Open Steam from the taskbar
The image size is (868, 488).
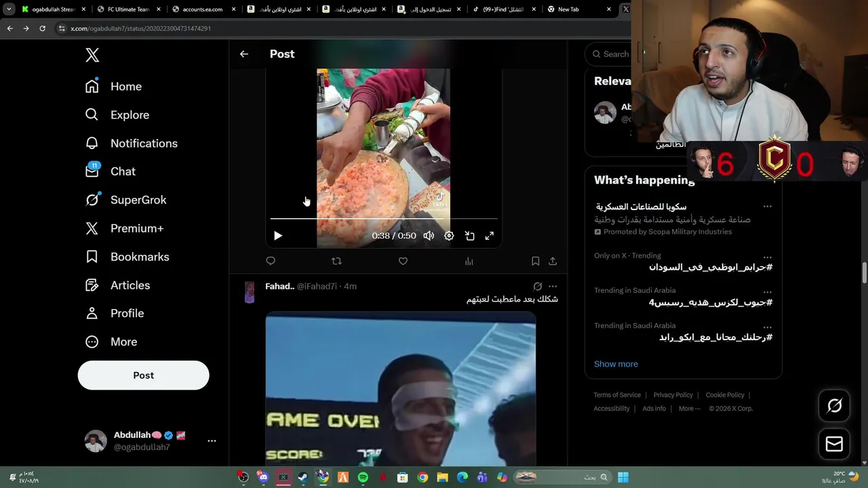303,477
